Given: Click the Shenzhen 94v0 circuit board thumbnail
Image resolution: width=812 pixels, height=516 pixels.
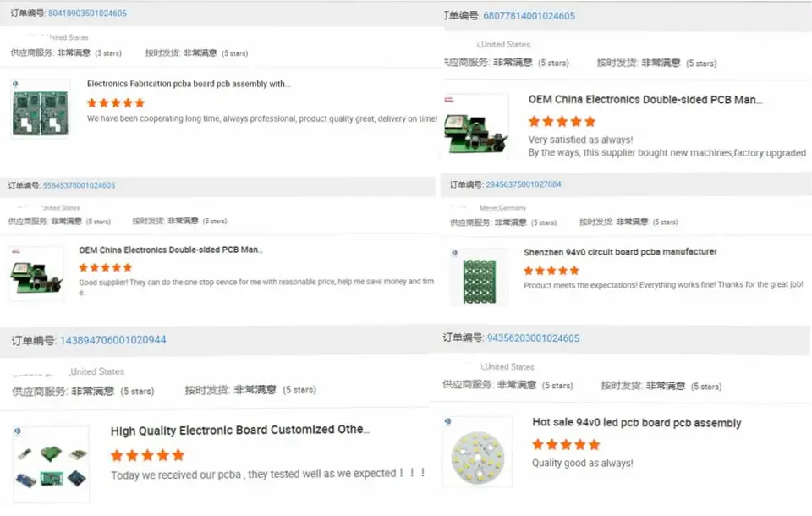Looking at the screenshot, I should (x=479, y=277).
